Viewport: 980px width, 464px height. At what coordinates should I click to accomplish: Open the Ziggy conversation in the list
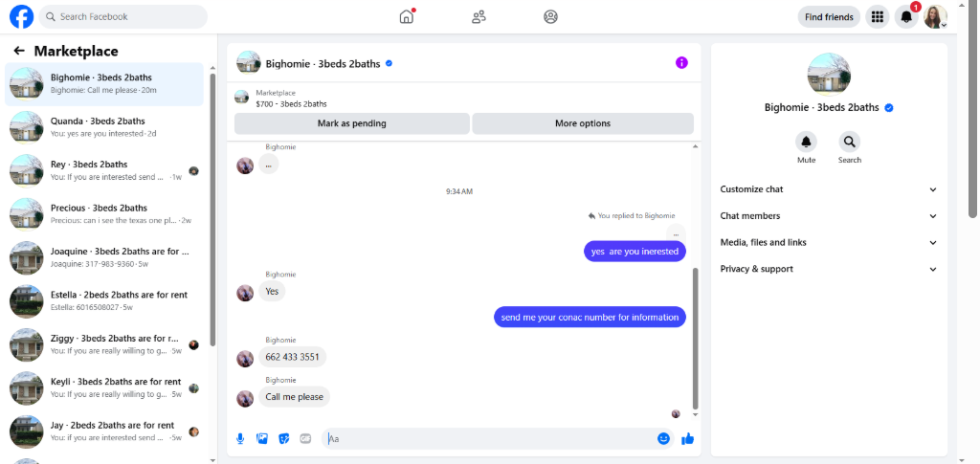coord(104,344)
